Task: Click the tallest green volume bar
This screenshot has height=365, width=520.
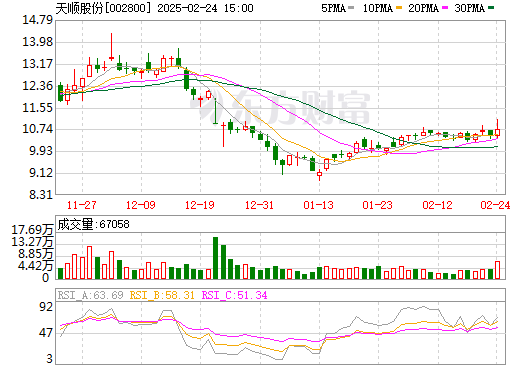Action: coord(215,258)
